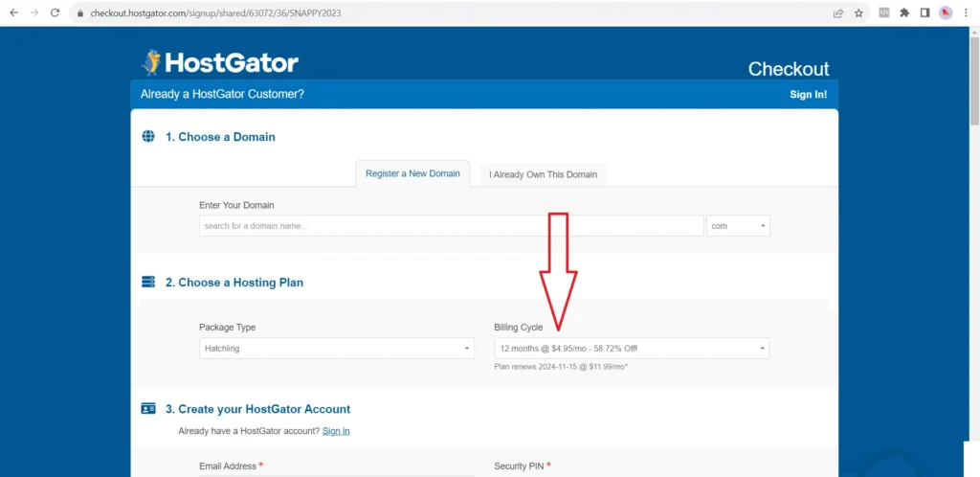Image resolution: width=980 pixels, height=477 pixels.
Task: Reload the checkout page
Action: coord(55,12)
